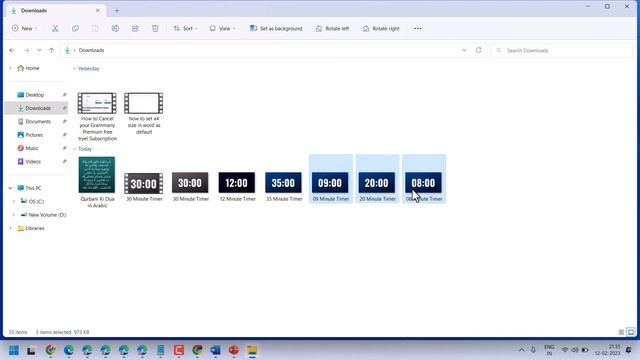
Task: Open PowerPoint from the taskbar
Action: pos(233,350)
